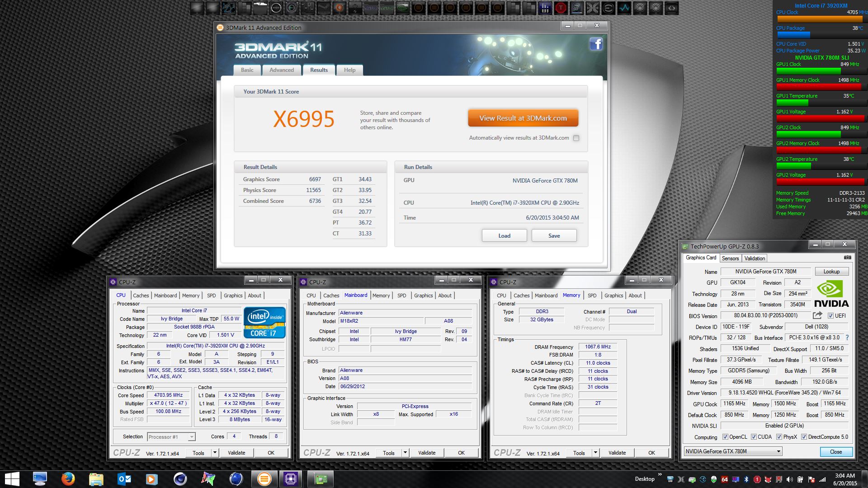Open the Intel Core icon in top dock
The height and width of the screenshot is (488, 868).
click(x=576, y=8)
